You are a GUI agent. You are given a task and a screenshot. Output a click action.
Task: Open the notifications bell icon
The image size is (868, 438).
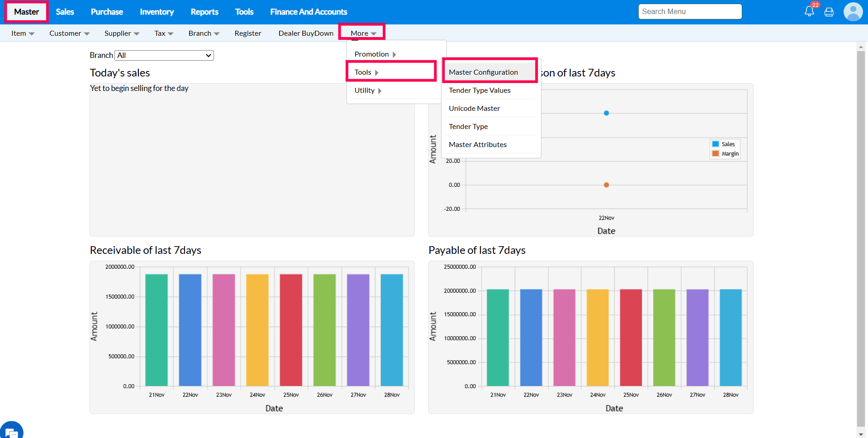[809, 12]
